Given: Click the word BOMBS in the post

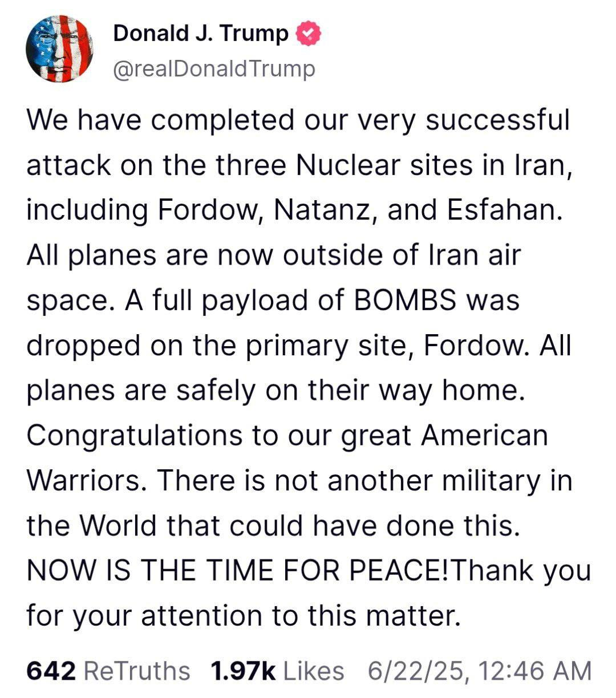Looking at the screenshot, I should point(405,301).
